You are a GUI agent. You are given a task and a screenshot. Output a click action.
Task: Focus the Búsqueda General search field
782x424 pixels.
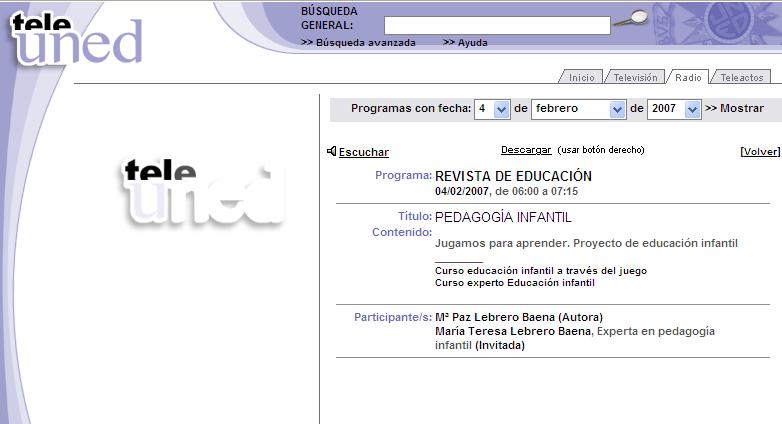497,25
